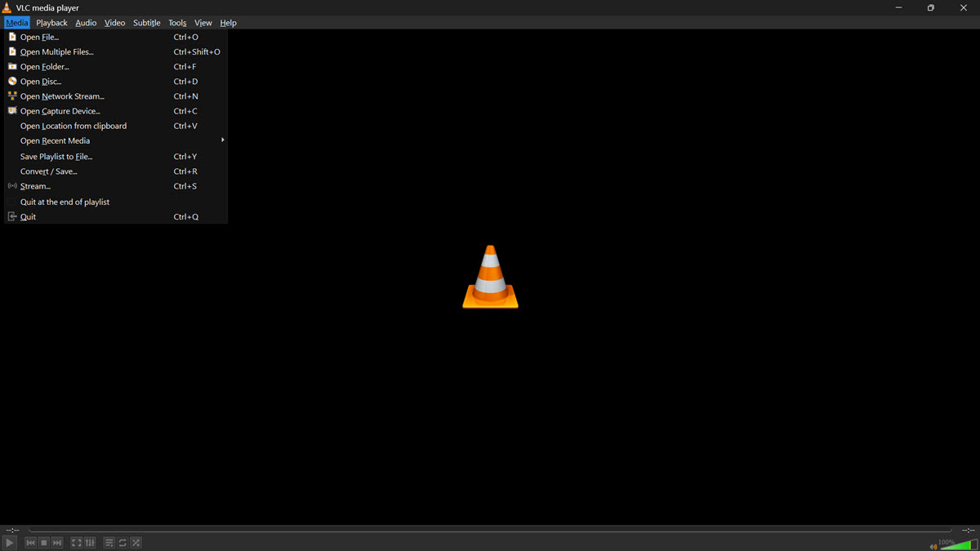The image size is (980, 551).
Task: Select Save Playlist to File entry
Action: tap(115, 156)
